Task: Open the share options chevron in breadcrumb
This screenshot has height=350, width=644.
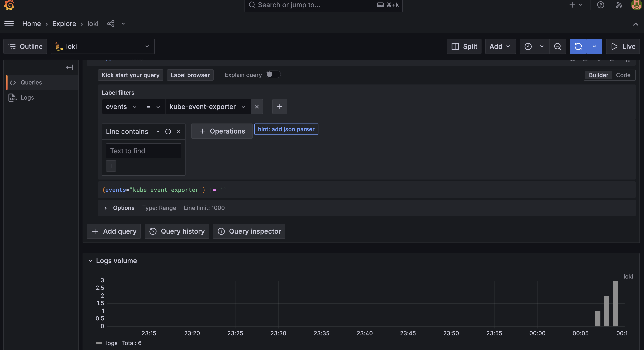Action: coord(123,24)
